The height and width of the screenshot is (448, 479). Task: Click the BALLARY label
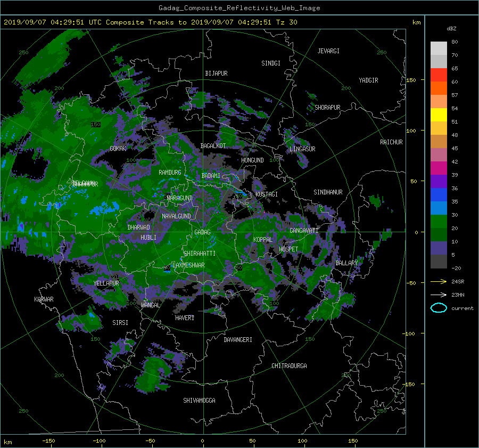pyautogui.click(x=346, y=263)
